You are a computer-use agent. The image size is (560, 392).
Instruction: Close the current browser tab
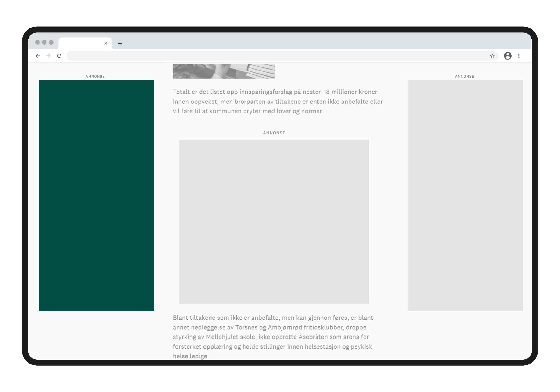point(106,44)
